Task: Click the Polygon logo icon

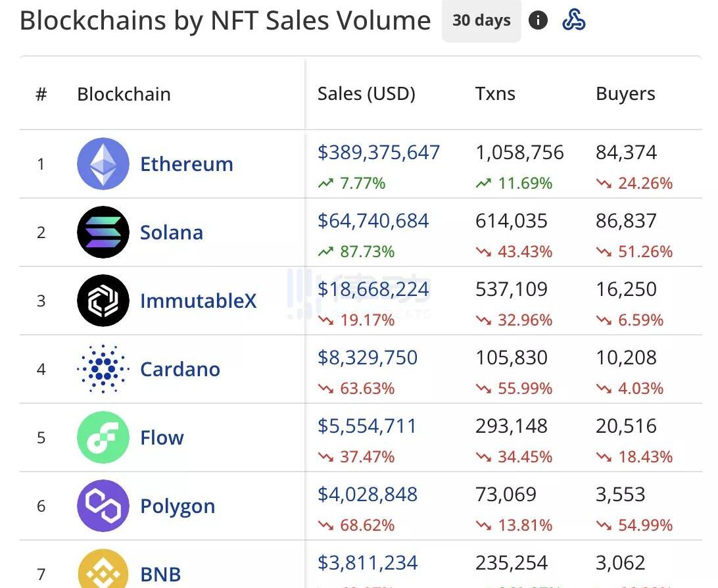Action: (x=103, y=506)
